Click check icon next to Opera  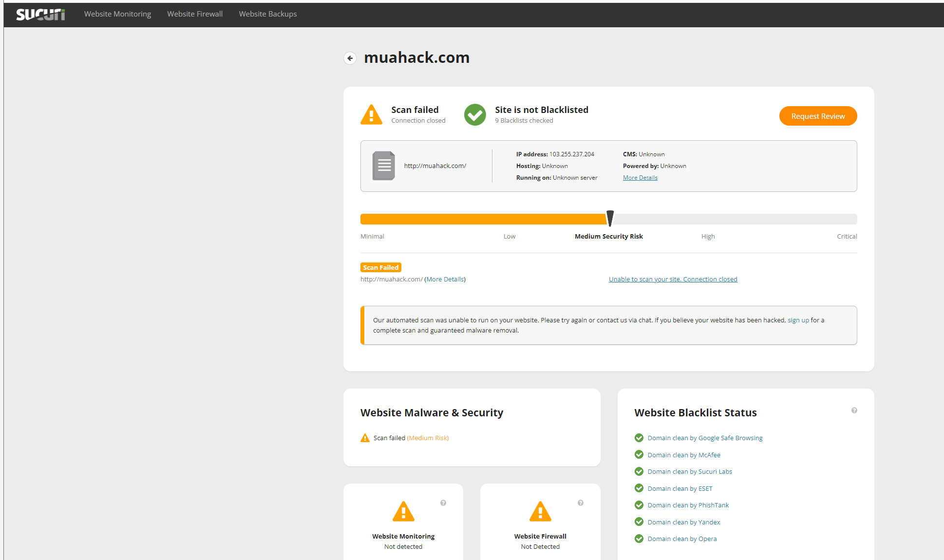(x=639, y=539)
